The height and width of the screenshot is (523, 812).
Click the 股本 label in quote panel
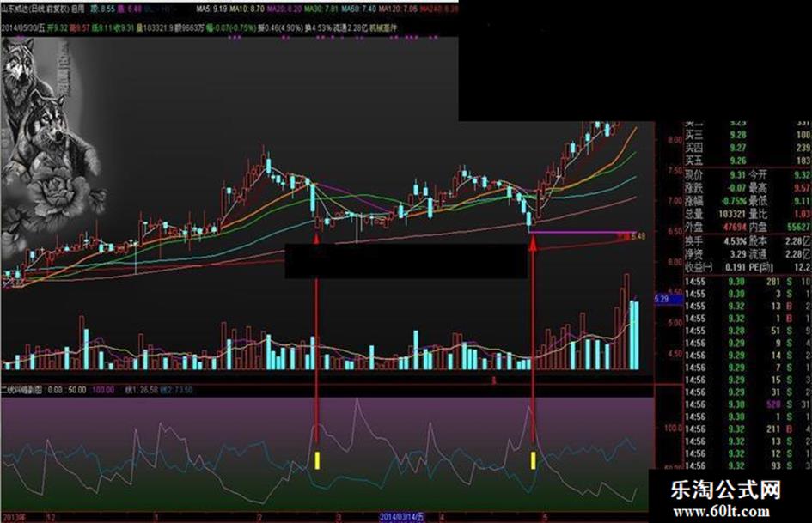tap(758, 241)
